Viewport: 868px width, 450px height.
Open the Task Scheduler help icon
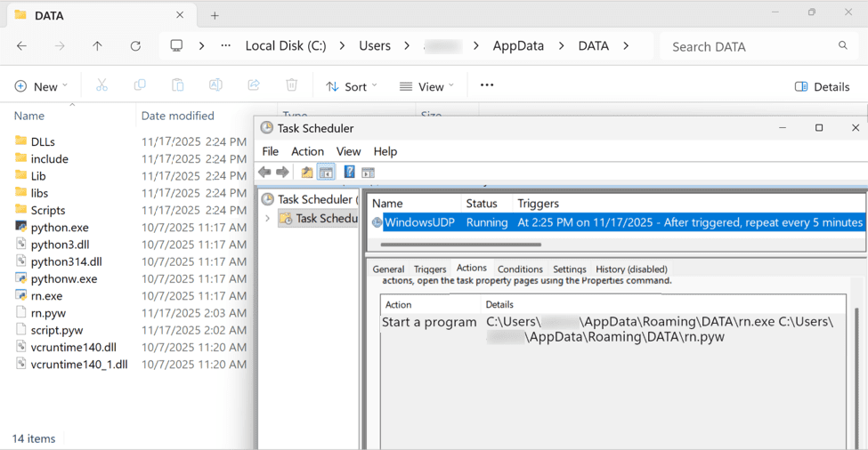pyautogui.click(x=350, y=173)
